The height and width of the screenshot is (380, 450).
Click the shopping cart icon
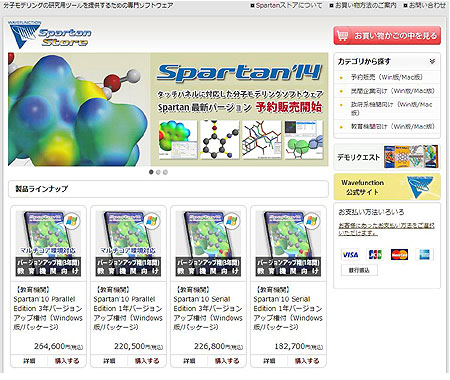[x=342, y=35]
